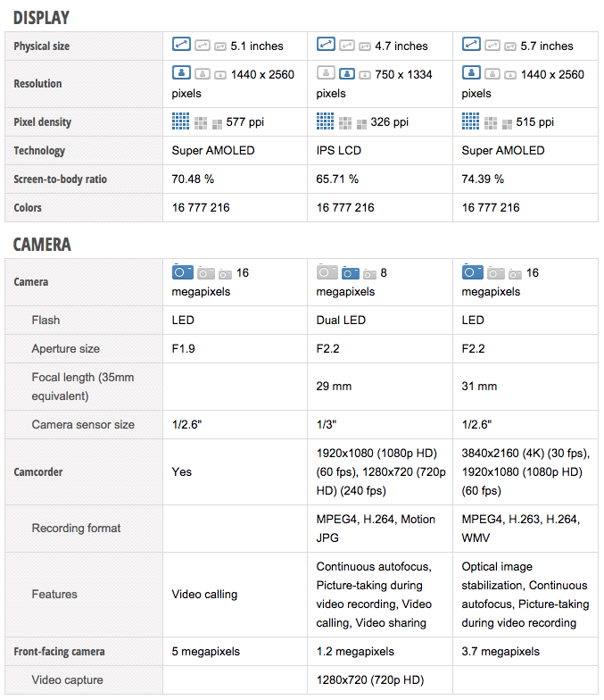The height and width of the screenshot is (700, 604).
Task: Select the Front-facing camera row label
Action: click(60, 652)
